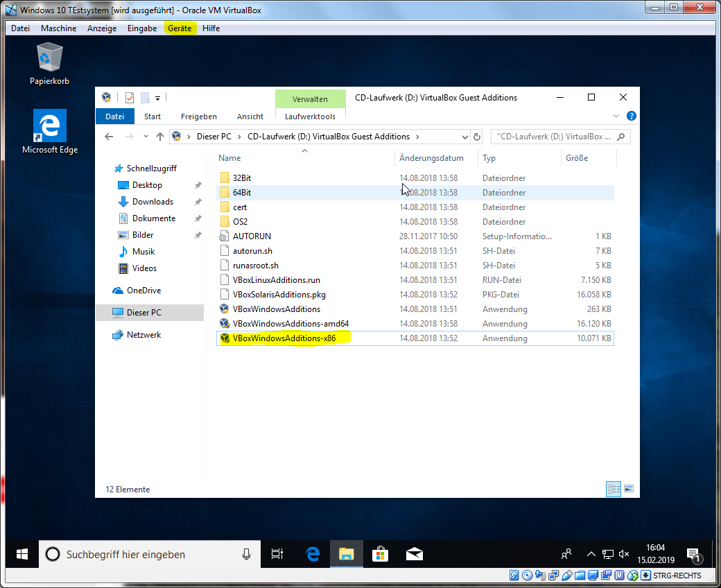
Task: Show hidden tray icons chevron
Action: click(x=591, y=554)
